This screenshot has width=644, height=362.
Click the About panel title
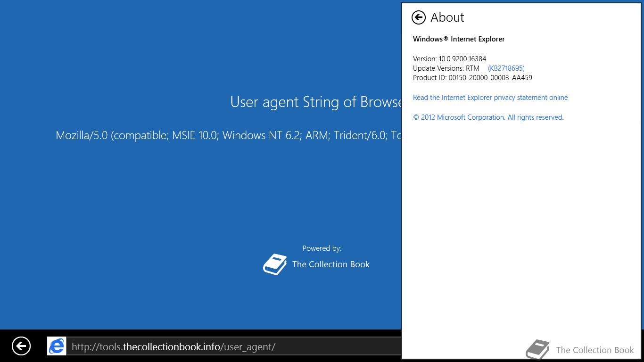coord(447,17)
